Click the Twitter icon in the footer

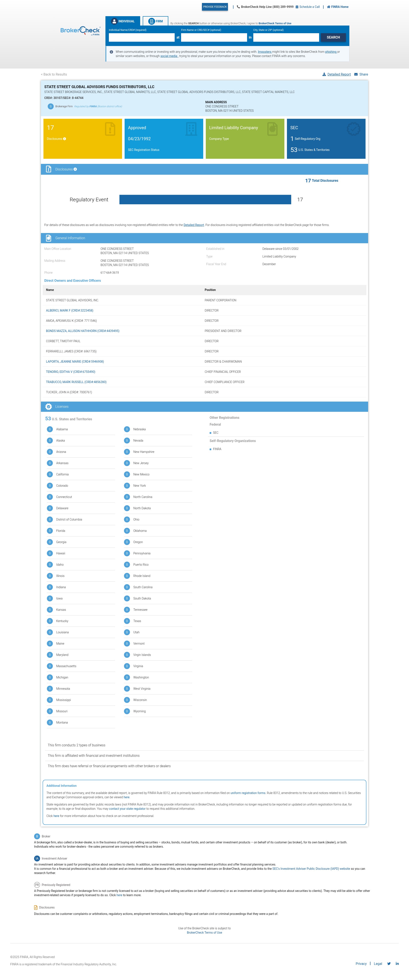(389, 964)
